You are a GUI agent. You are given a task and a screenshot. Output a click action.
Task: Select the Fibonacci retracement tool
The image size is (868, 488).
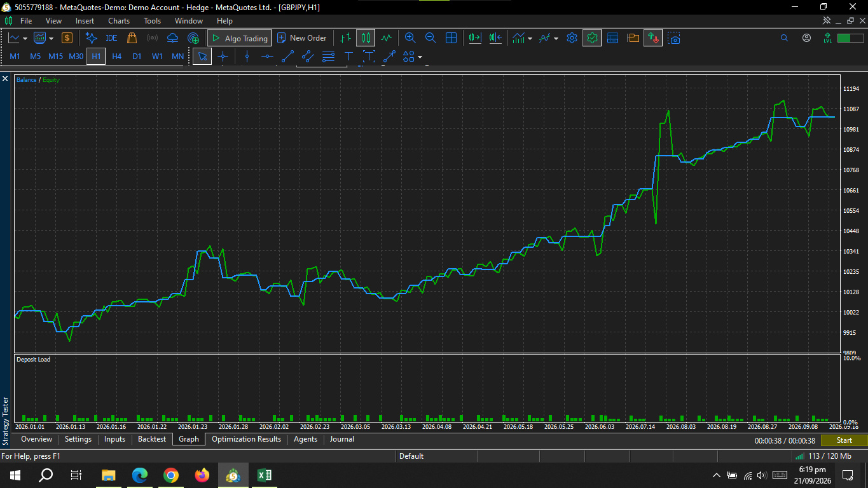click(x=328, y=57)
